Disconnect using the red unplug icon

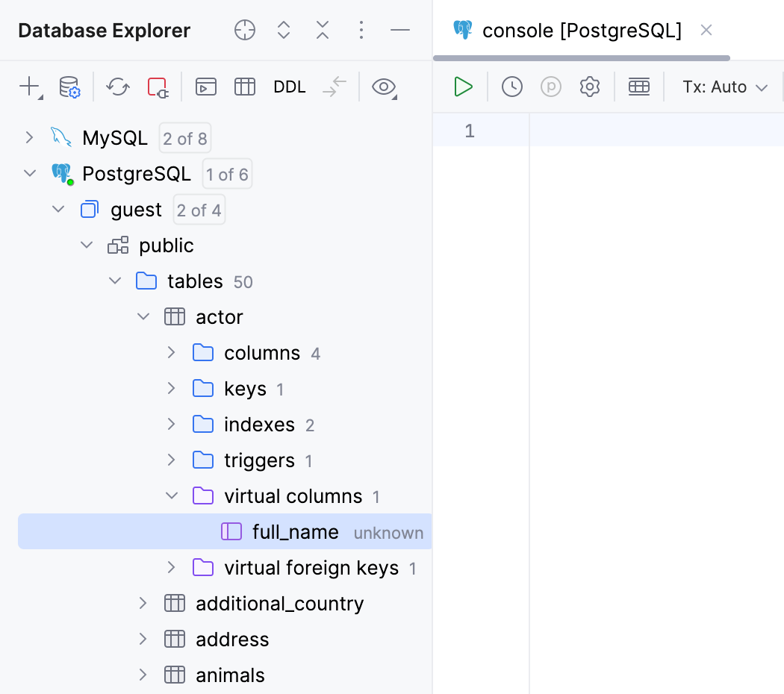[157, 87]
